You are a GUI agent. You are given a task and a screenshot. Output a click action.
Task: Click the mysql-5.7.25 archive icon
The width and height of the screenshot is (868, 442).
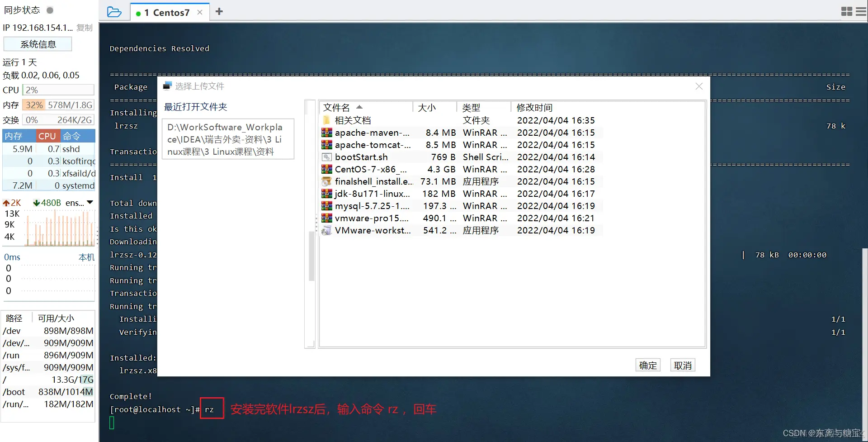tap(326, 206)
